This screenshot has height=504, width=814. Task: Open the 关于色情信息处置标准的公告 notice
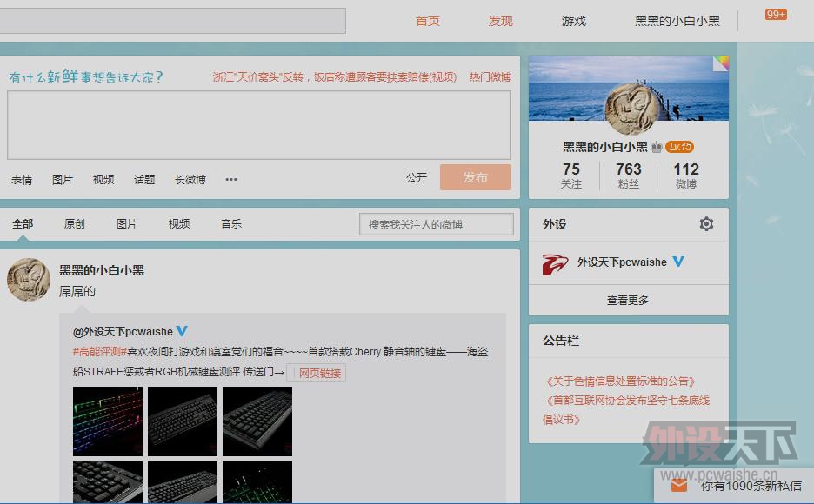click(619, 381)
